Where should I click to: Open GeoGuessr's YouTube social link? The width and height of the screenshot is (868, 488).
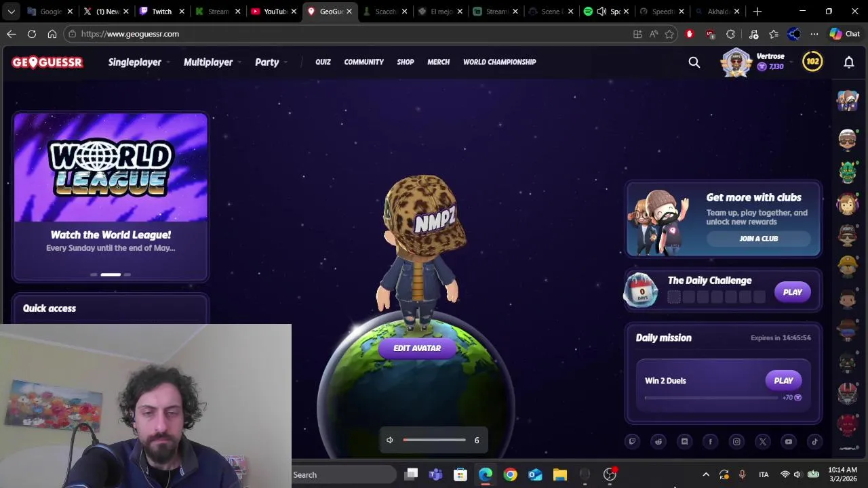coord(788,441)
